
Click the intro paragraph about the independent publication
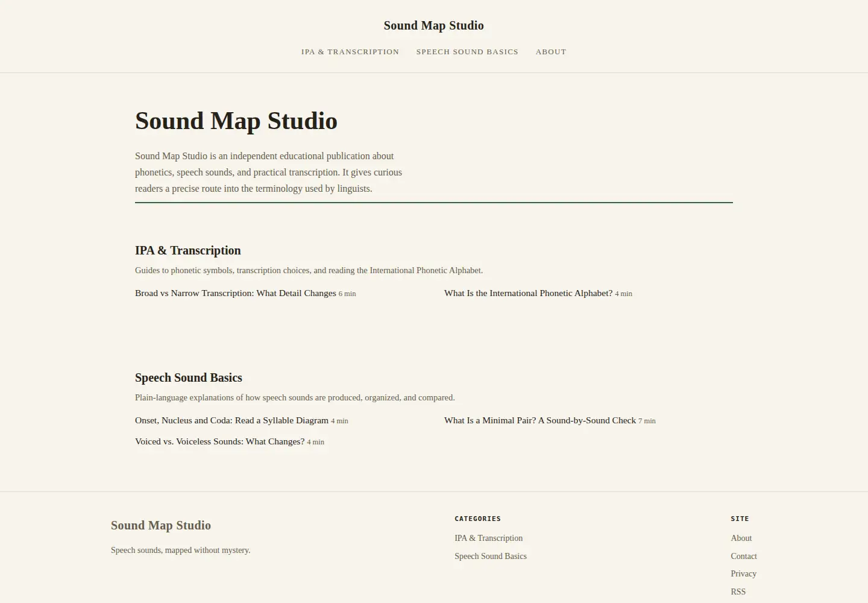[x=269, y=172]
